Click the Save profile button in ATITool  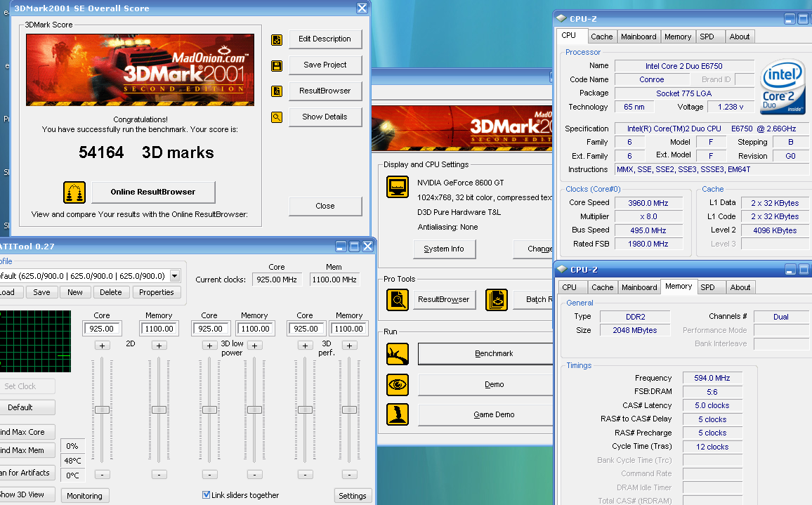coord(42,292)
